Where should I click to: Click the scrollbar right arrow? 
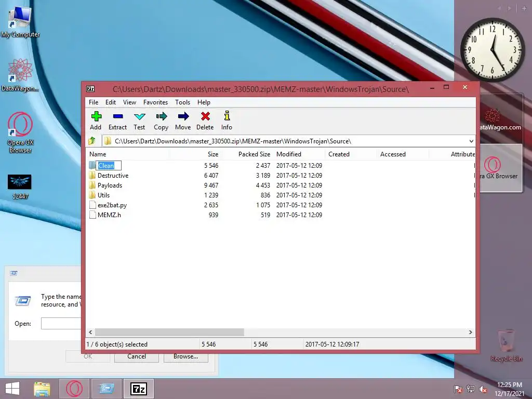471,332
